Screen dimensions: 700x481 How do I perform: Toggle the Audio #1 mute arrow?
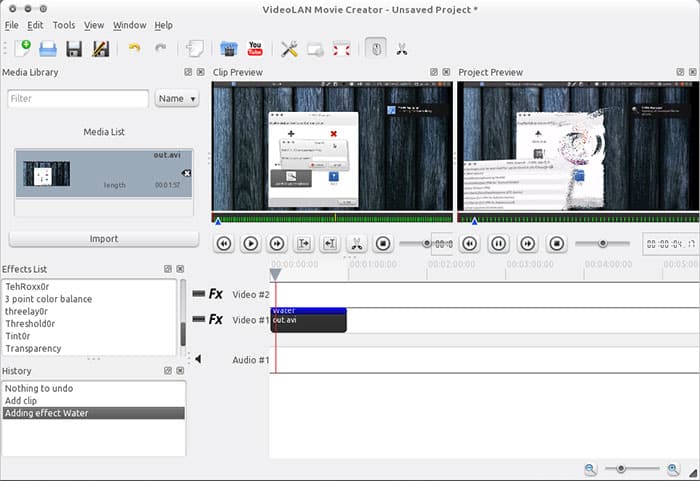198,359
